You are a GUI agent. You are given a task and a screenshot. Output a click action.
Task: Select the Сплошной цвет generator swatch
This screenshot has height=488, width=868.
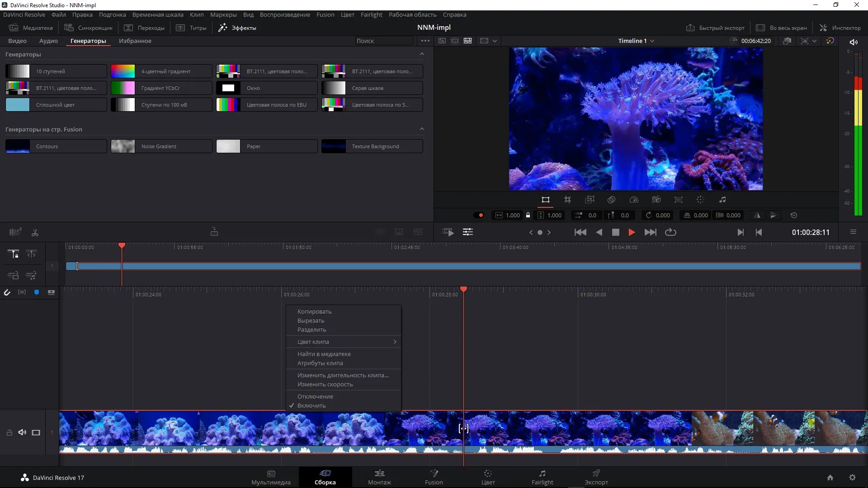tap(18, 105)
